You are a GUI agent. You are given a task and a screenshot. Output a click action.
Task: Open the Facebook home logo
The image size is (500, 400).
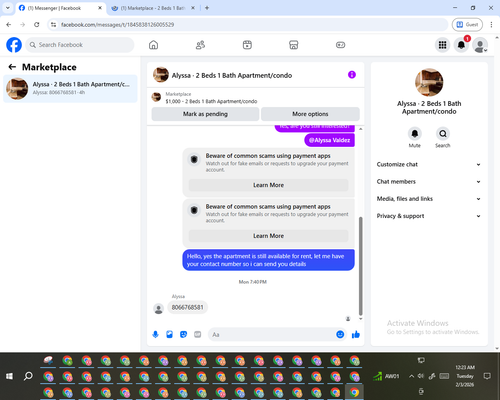14,45
